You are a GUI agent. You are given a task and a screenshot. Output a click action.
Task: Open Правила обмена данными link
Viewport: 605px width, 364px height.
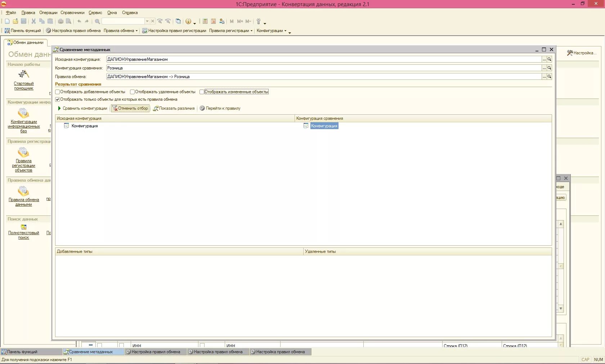coord(24,202)
